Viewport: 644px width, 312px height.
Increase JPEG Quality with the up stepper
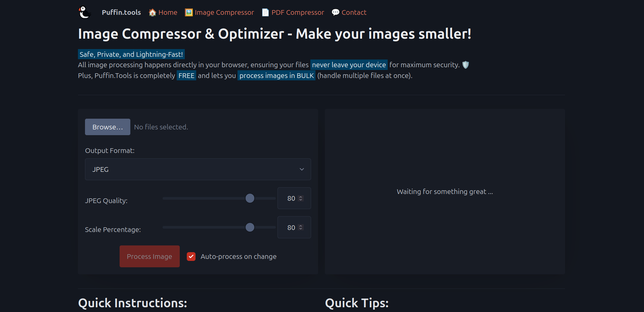(301, 196)
